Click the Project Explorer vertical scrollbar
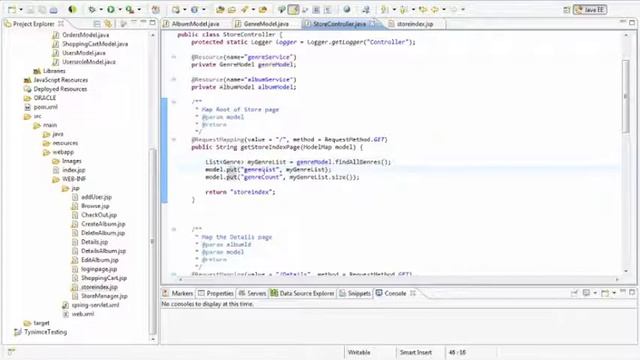640x360 pixels. 153,241
